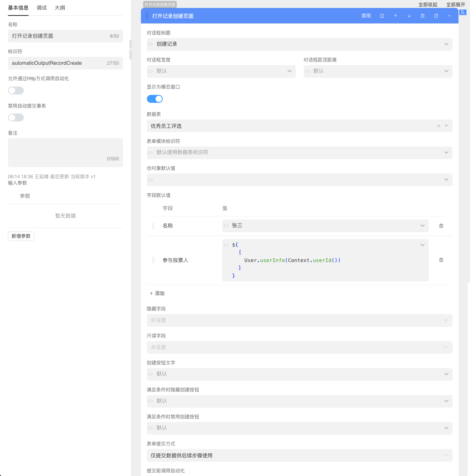Enable 禁用自动提交事务 switch
Viewport: 470px width, 476px height.
tap(16, 118)
